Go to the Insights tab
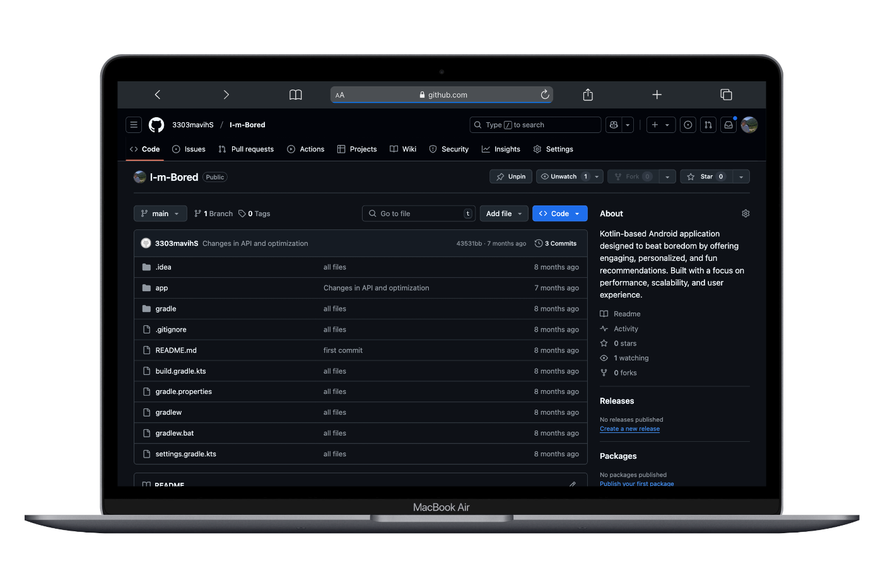Screen dimensions: 883x588 pos(501,149)
